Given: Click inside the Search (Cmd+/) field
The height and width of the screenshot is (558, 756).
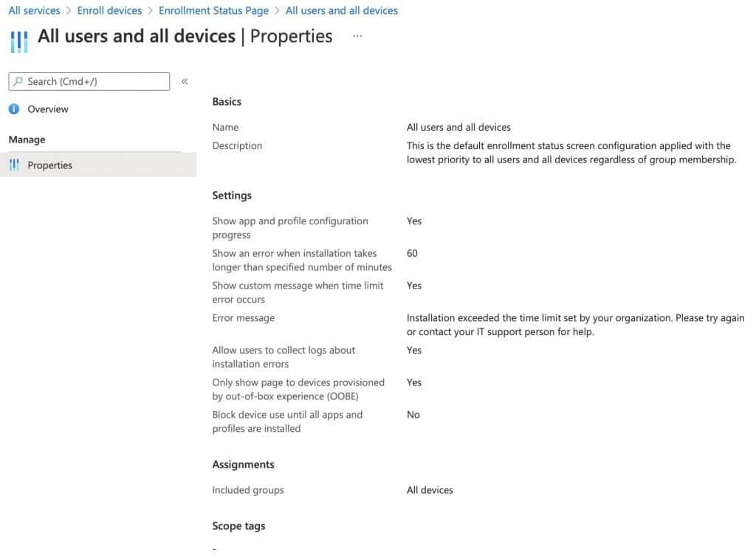Looking at the screenshot, I should point(89,81).
